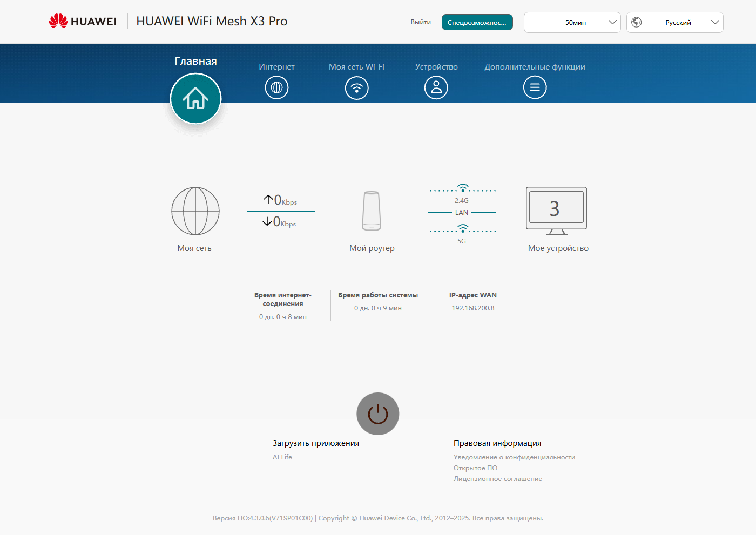Click the Время работы системы heading
The height and width of the screenshot is (535, 756).
point(378,295)
